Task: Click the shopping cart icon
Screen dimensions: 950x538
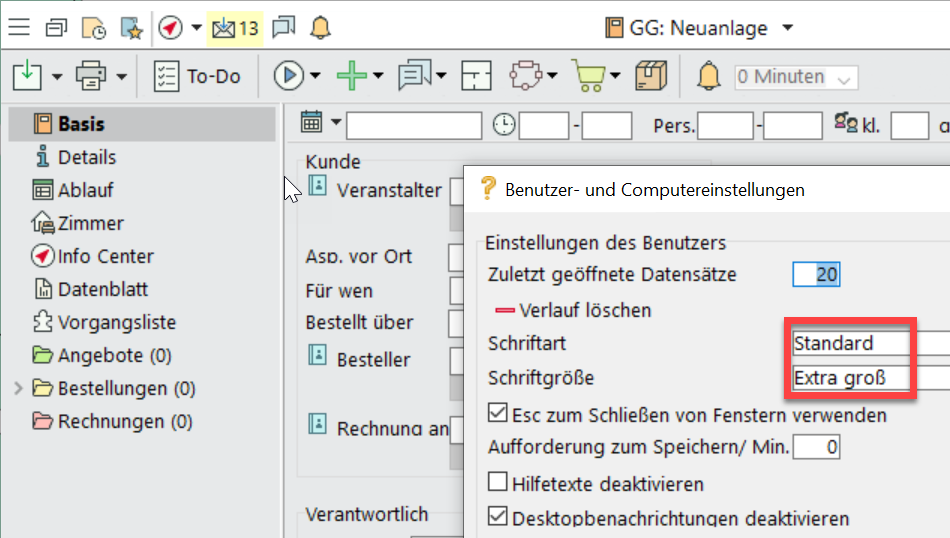Action: [587, 76]
